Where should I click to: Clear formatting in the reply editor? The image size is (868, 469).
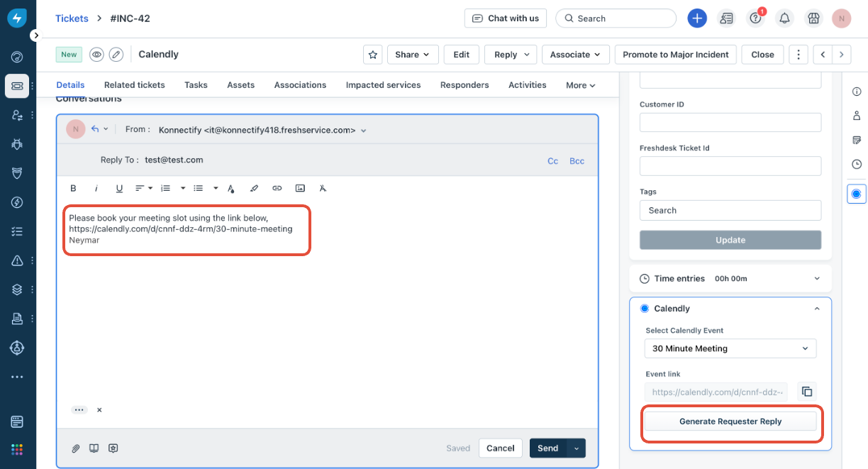click(x=323, y=188)
